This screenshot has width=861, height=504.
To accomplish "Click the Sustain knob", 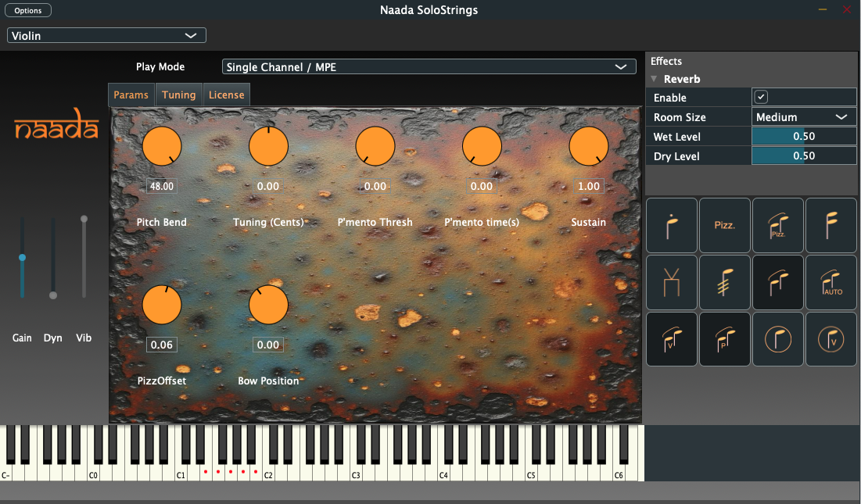I will coord(589,146).
